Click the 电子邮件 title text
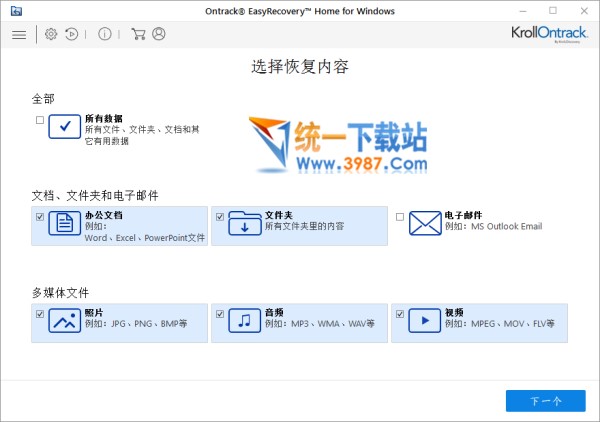This screenshot has width=600, height=422. point(463,215)
